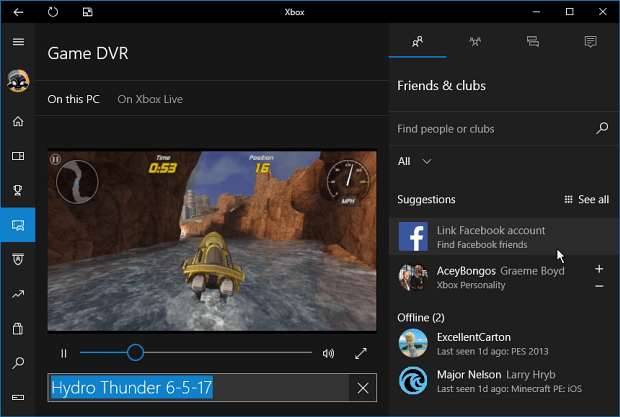Open Clubs shield icon in sidebar
This screenshot has width=620, height=417.
18,259
